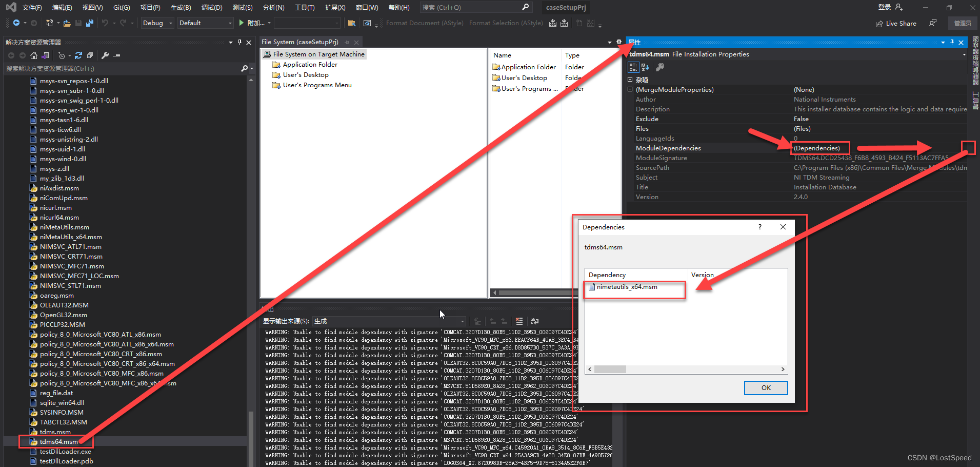
Task: Click the navigate backward arrow in main toolbar
Action: 16,23
